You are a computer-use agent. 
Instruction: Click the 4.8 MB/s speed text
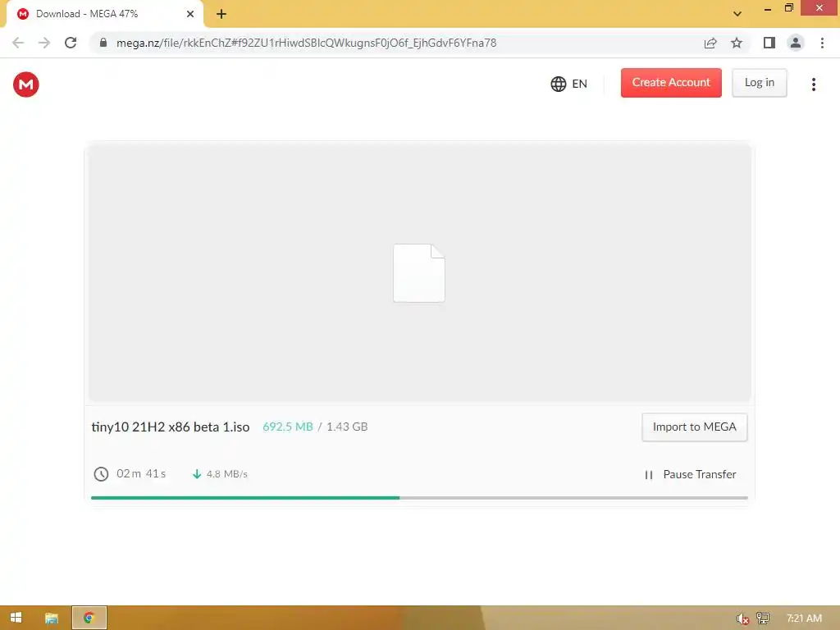click(226, 474)
